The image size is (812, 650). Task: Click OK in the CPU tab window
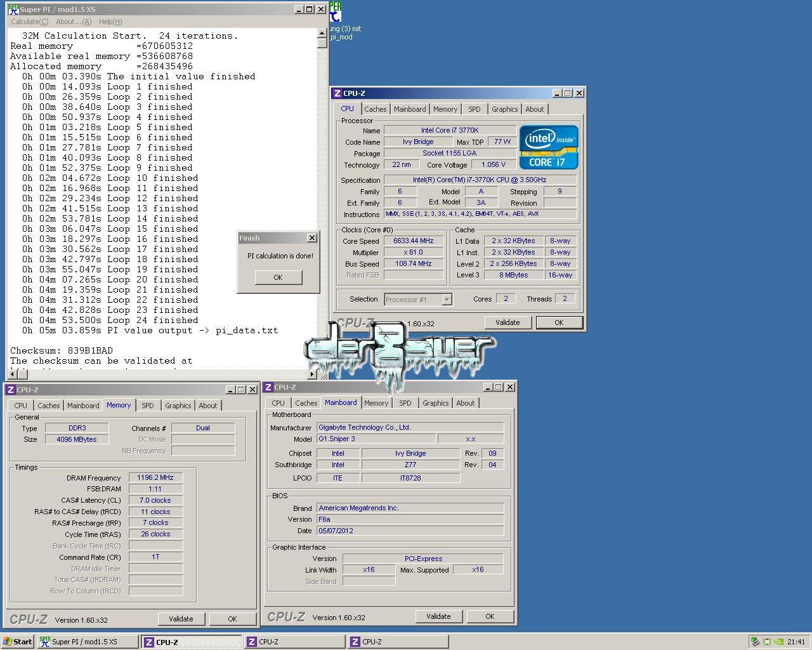(x=559, y=322)
